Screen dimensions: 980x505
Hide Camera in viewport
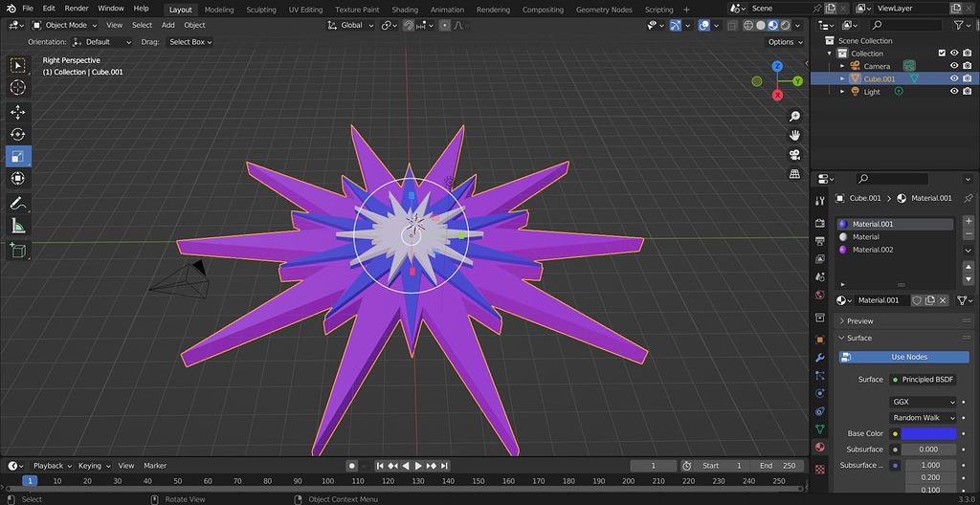(x=954, y=66)
